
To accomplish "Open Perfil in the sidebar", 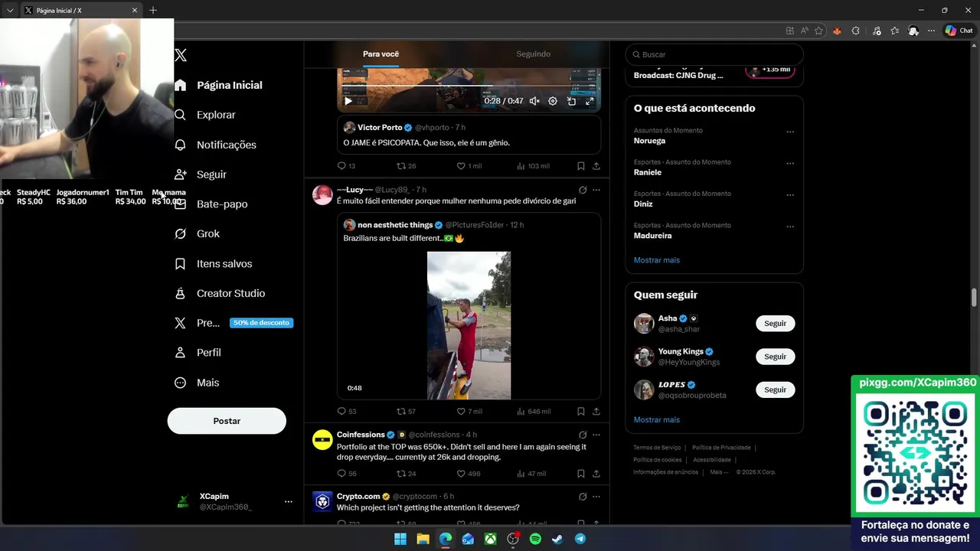I will point(198,353).
